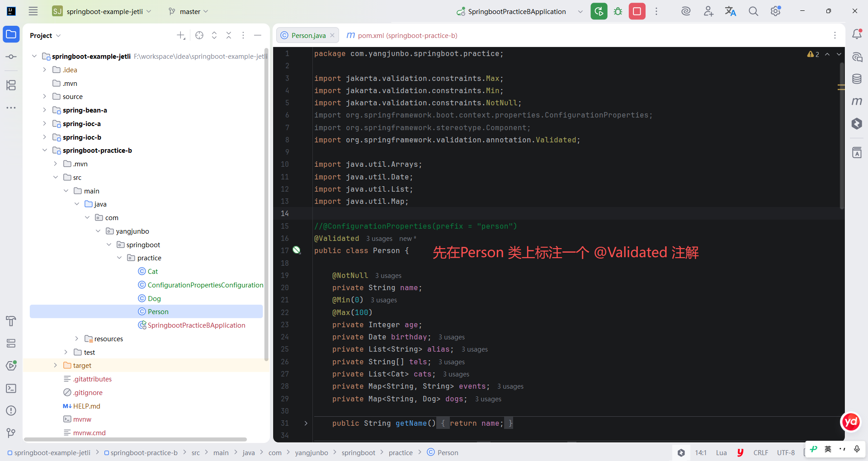Select opened file target icon

199,35
